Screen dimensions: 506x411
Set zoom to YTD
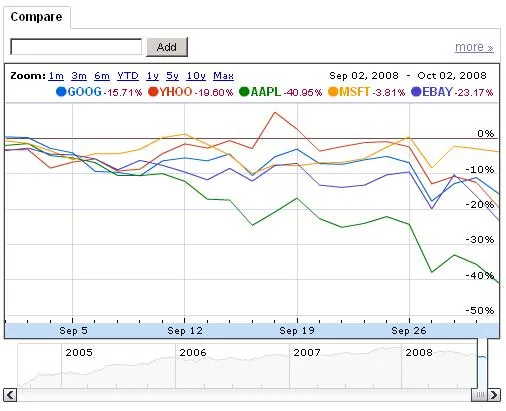pyautogui.click(x=128, y=76)
